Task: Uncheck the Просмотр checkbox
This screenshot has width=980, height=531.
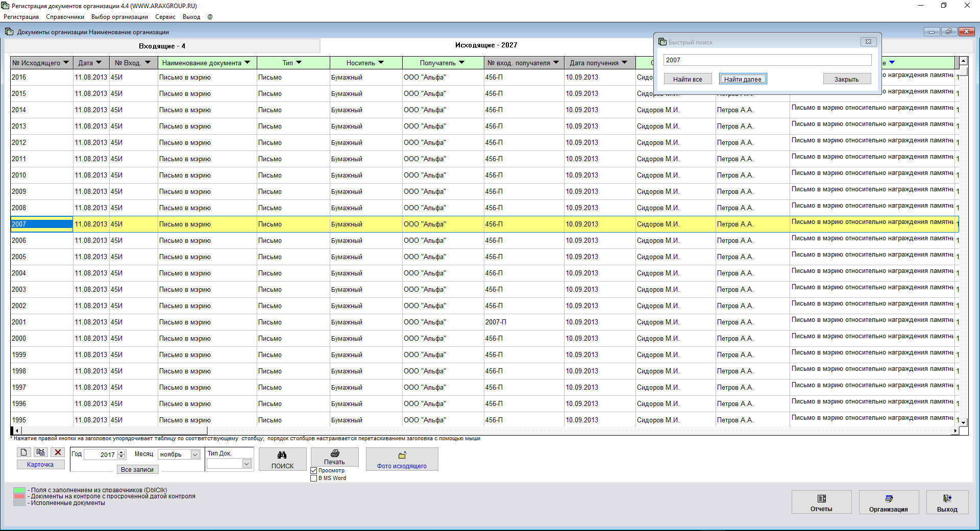Action: coord(314,471)
